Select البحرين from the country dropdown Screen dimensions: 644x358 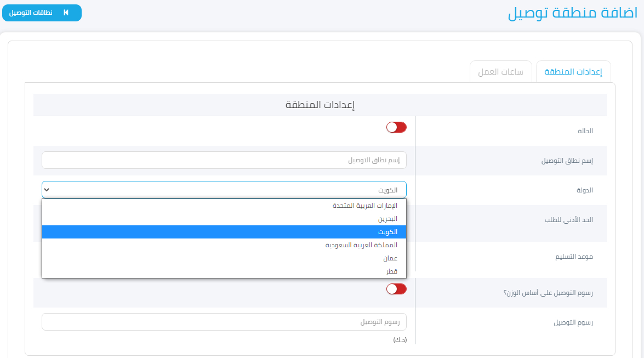click(x=224, y=218)
